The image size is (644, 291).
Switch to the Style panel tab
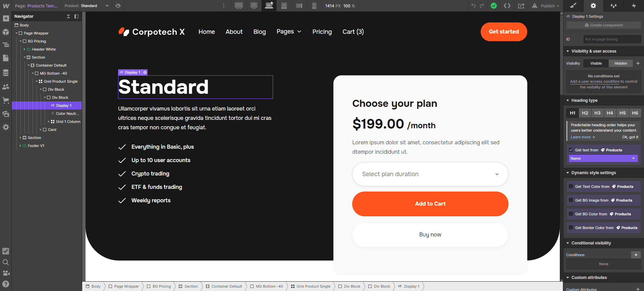point(573,6)
